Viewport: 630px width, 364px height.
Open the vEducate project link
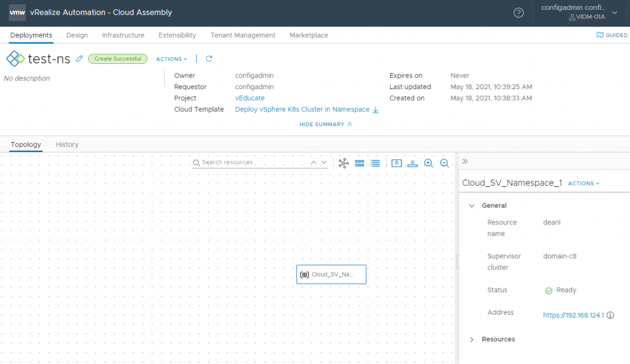click(x=249, y=98)
